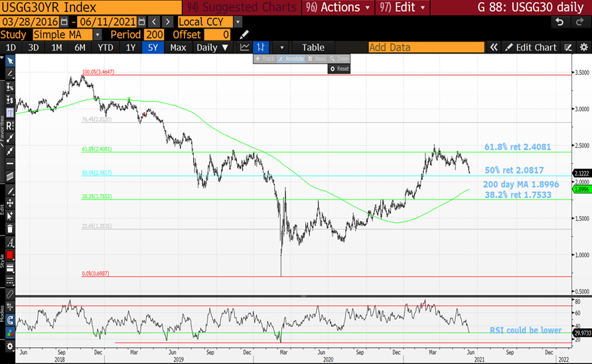This screenshot has height=364, width=592.
Task: Open the annotation toolbar gear settings
Action: pyautogui.click(x=10, y=346)
